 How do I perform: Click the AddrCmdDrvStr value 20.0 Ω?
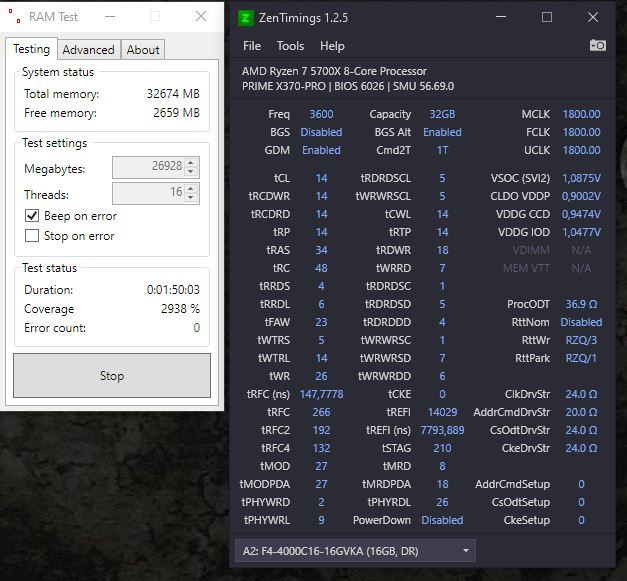click(x=581, y=412)
